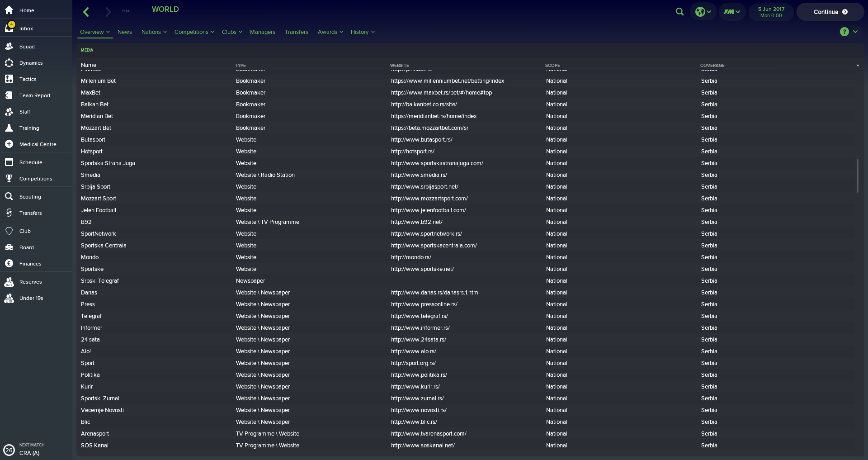Screen dimensions: 868x460
Task: Switch to the Managers tab
Action: point(263,32)
